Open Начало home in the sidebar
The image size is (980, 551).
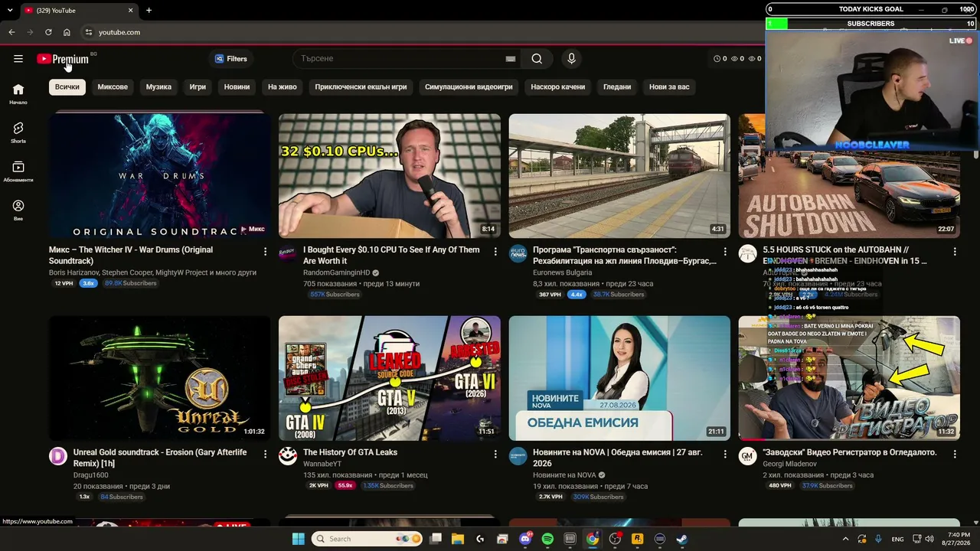18,93
